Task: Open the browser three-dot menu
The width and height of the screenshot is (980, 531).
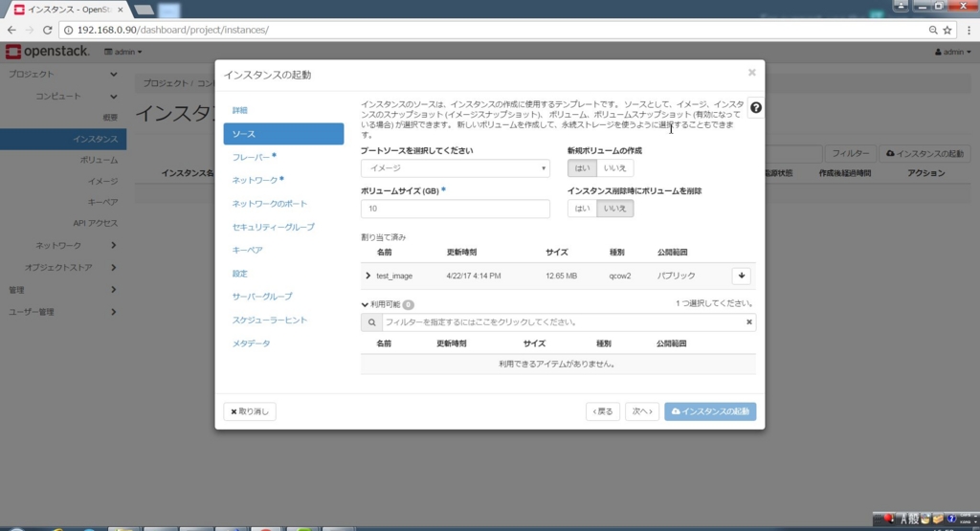Action: 969,30
